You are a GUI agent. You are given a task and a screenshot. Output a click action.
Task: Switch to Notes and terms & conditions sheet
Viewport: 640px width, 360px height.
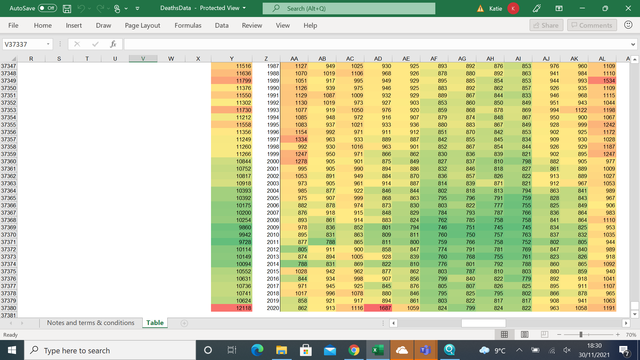click(x=90, y=323)
